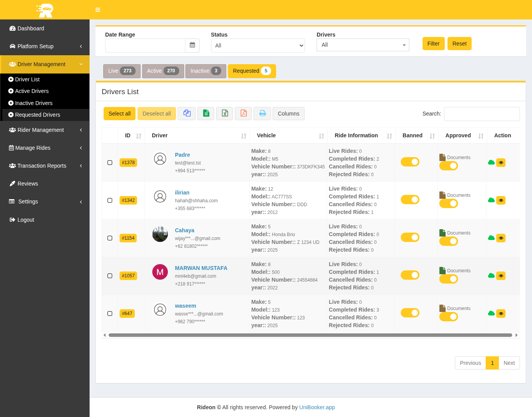
Task: Click the horizontal table scrollbar
Action: pos(310,335)
